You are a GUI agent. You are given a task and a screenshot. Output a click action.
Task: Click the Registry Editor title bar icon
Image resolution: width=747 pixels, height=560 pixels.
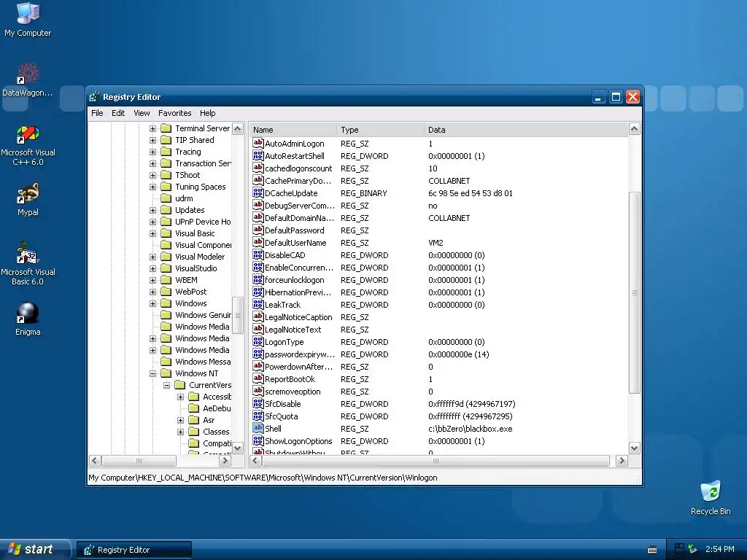[94, 97]
